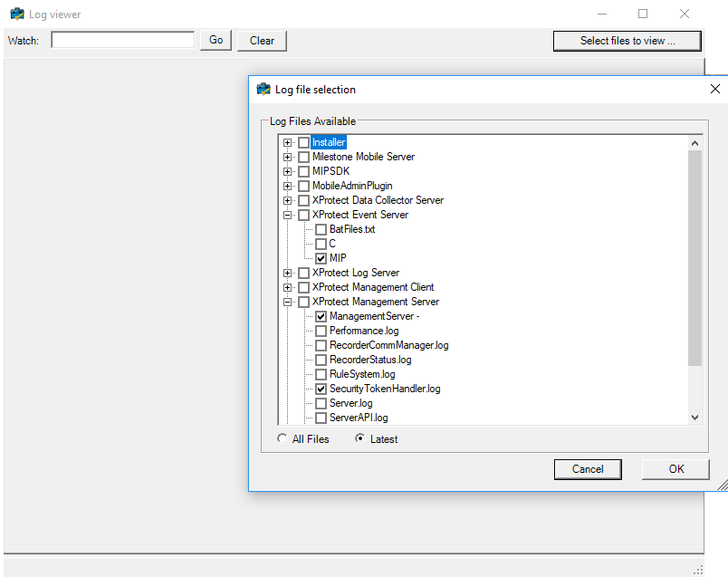Select the MIPSDK tree label

click(x=331, y=171)
